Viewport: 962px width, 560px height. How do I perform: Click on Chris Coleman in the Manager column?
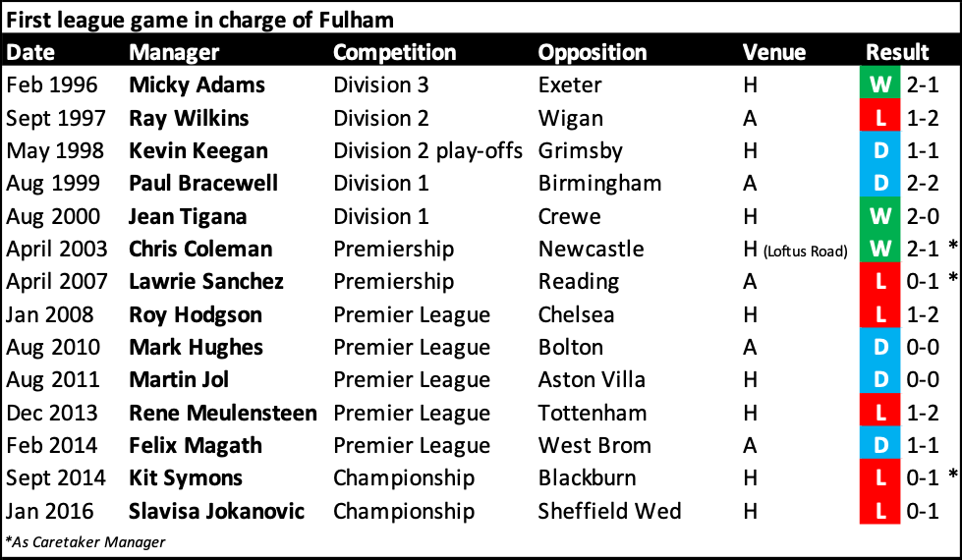coord(200,249)
